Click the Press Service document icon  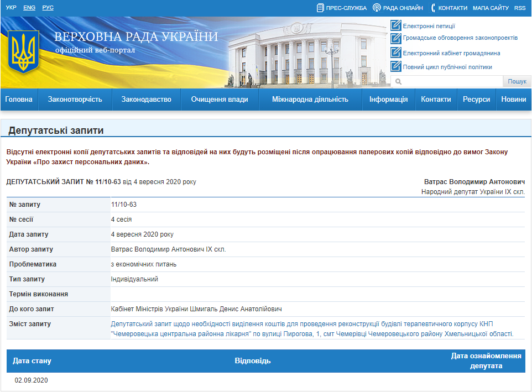tap(320, 8)
